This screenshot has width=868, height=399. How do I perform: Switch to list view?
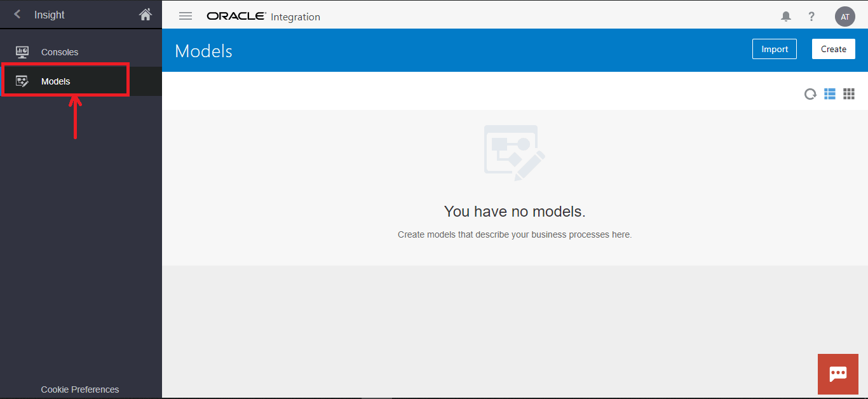pos(830,94)
